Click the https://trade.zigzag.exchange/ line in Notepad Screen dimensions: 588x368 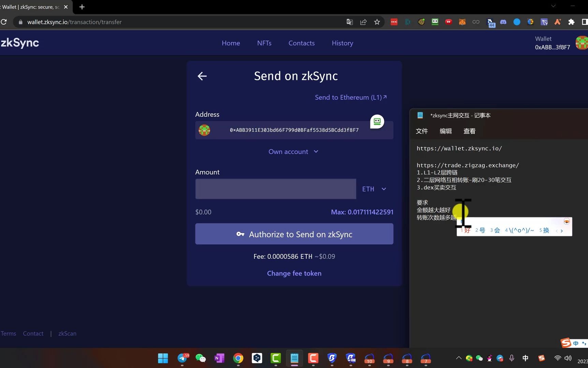tap(468, 165)
